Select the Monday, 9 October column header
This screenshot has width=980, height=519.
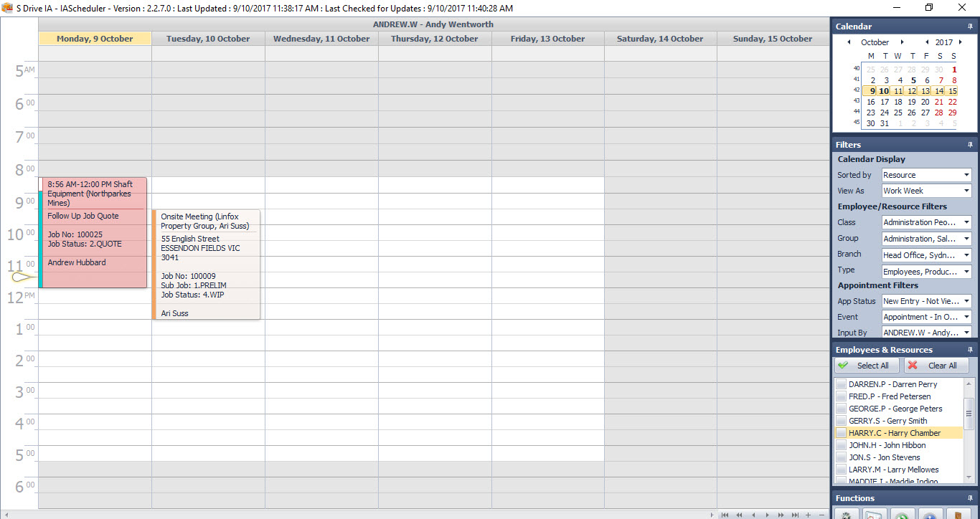coord(95,39)
